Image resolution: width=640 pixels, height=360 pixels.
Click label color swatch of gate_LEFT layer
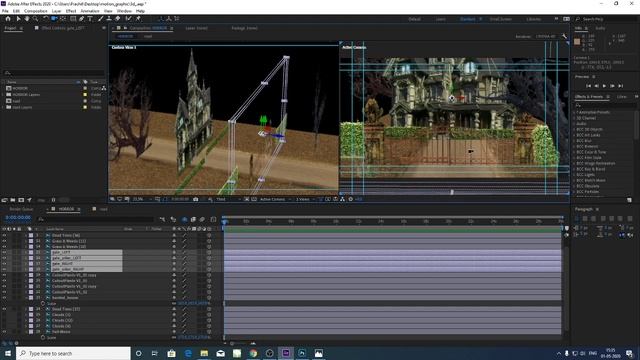click(x=31, y=252)
